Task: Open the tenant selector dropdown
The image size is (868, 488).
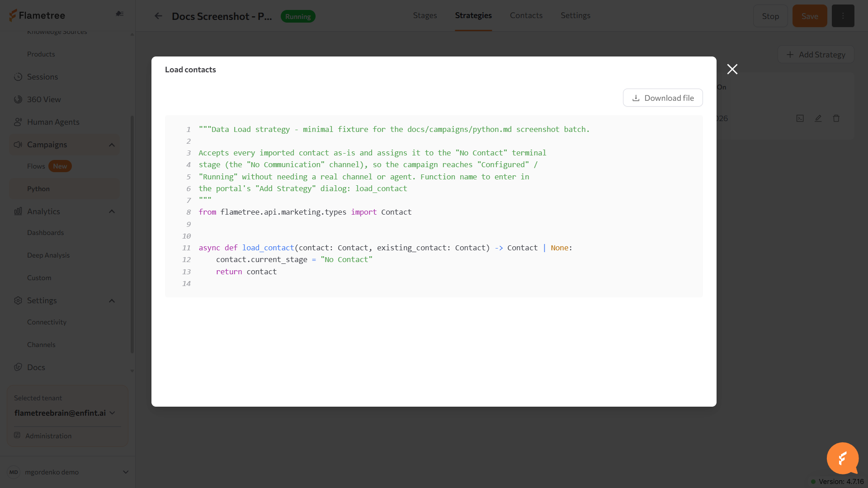Action: pos(65,413)
